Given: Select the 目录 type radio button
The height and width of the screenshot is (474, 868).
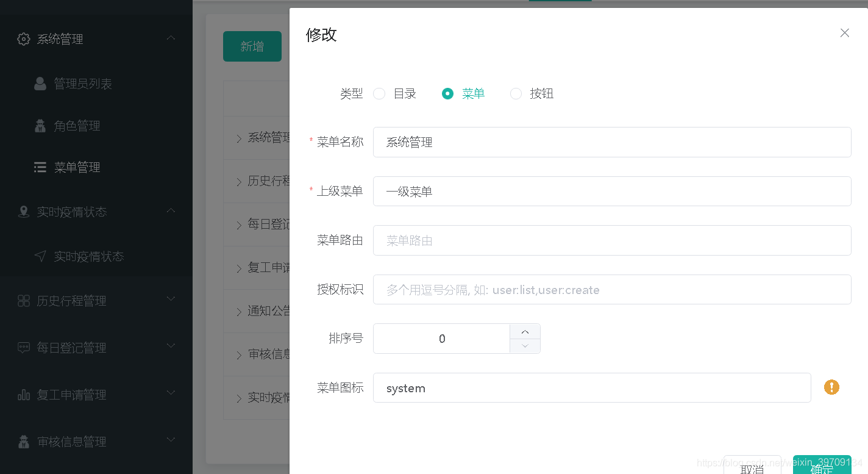Looking at the screenshot, I should point(379,93).
